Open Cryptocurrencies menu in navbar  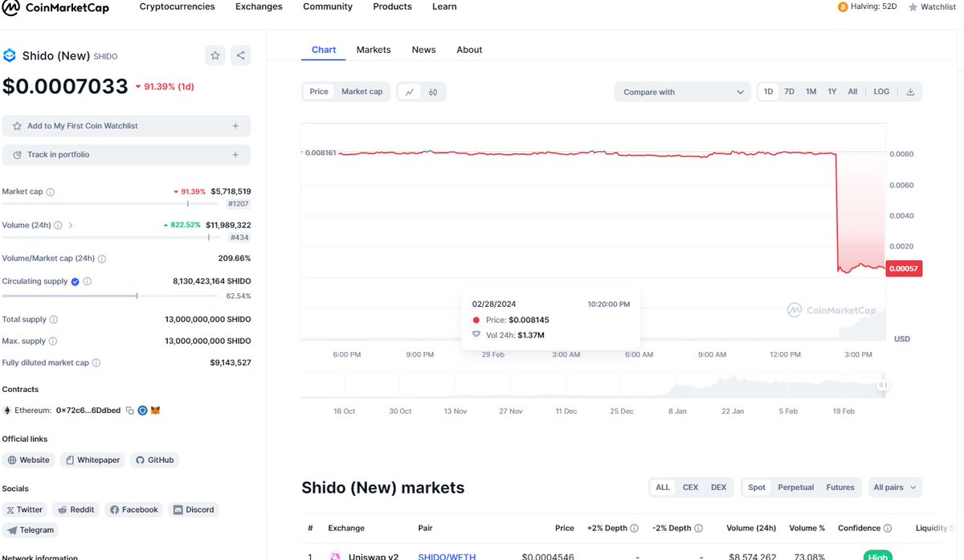(x=177, y=6)
